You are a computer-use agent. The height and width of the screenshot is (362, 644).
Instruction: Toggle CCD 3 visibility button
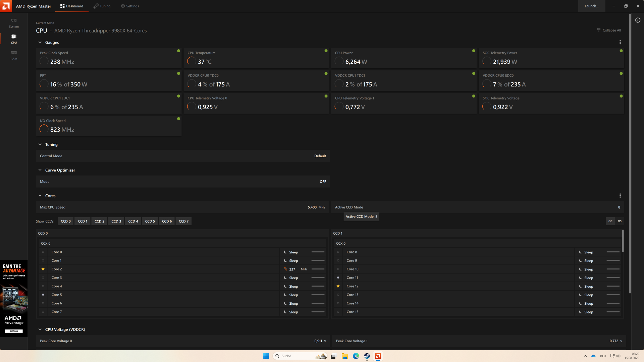(116, 221)
